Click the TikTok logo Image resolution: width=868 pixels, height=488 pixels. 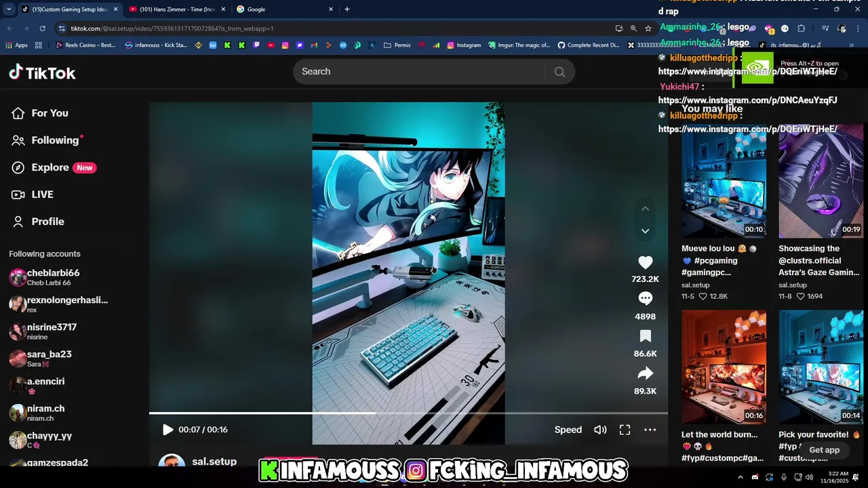tap(42, 73)
